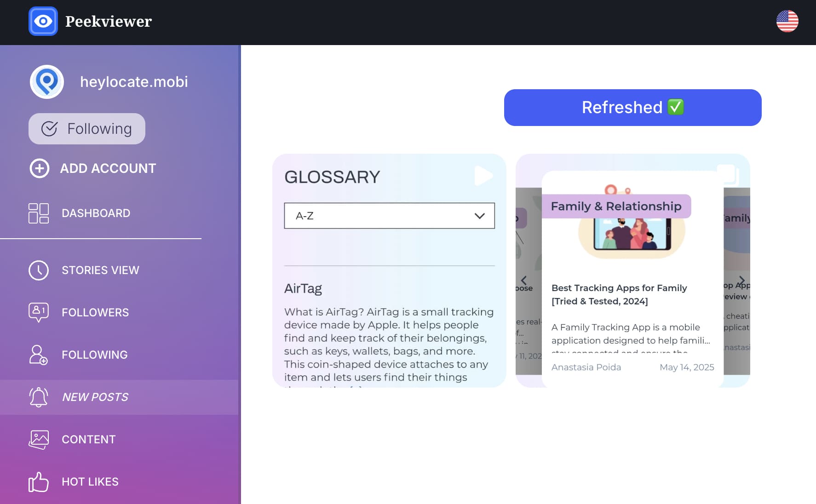Screen dimensions: 816x504
Task: Open the A-Z glossary dropdown
Action: click(389, 216)
